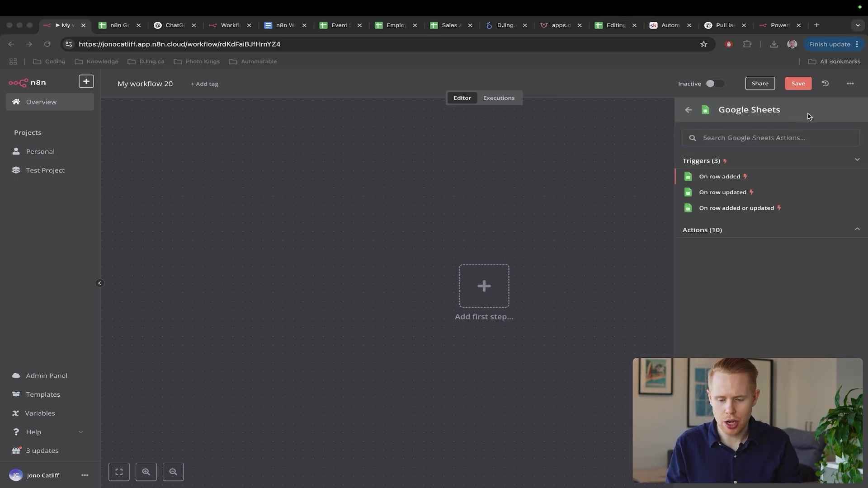The image size is (868, 488).
Task: Zoom out on the workflow canvas
Action: [173, 472]
